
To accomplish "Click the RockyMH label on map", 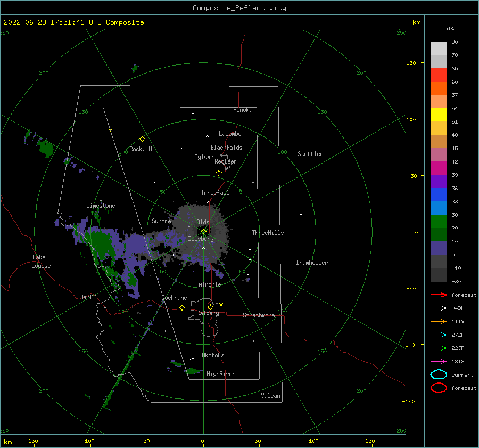I will point(141,149).
